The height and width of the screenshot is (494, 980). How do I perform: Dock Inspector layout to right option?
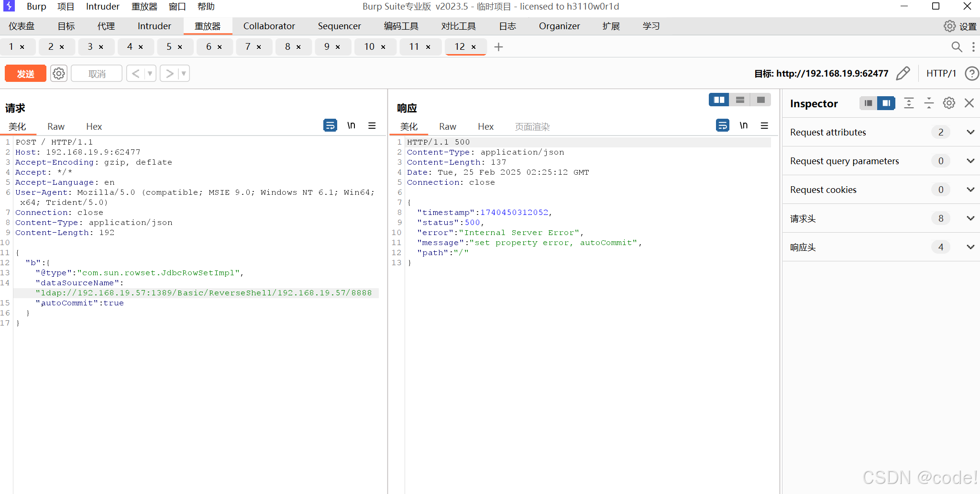pos(886,103)
